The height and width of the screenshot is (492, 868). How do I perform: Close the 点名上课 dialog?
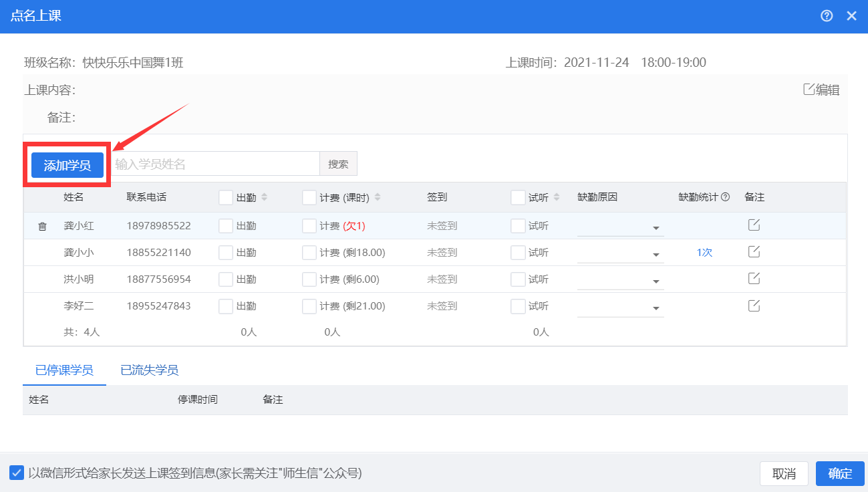851,16
